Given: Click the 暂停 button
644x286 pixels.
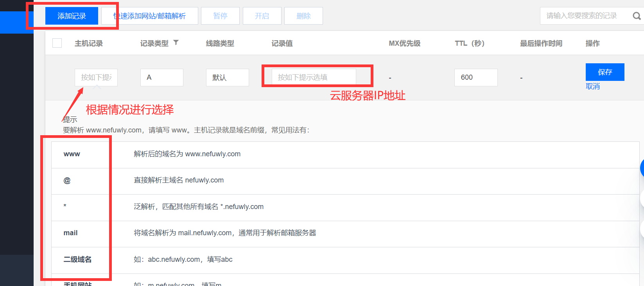Looking at the screenshot, I should point(220,16).
